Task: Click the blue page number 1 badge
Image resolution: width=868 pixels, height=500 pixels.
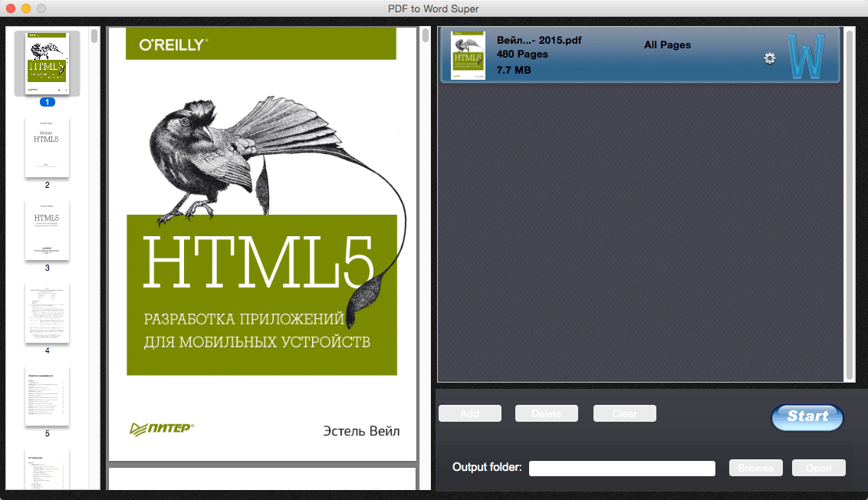Action: 47,102
